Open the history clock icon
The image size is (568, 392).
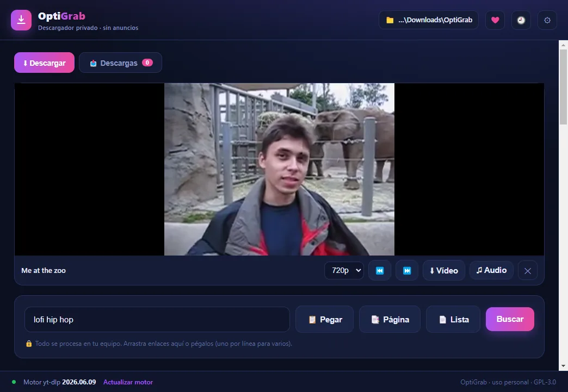click(521, 20)
